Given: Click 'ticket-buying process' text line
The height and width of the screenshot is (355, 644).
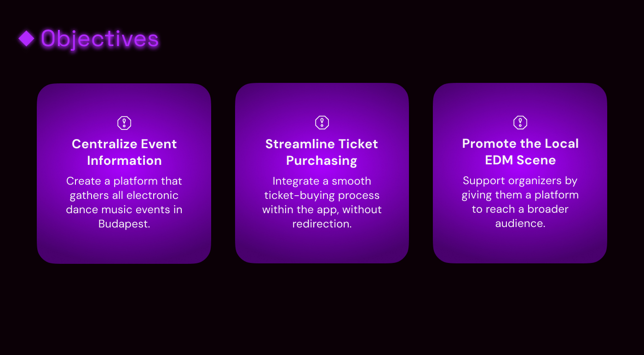Looking at the screenshot, I should point(322,195).
